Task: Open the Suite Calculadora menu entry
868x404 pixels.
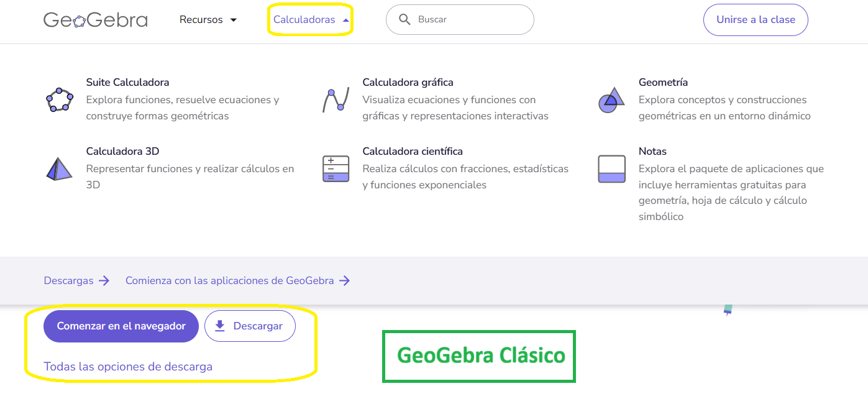Action: pyautogui.click(x=127, y=82)
